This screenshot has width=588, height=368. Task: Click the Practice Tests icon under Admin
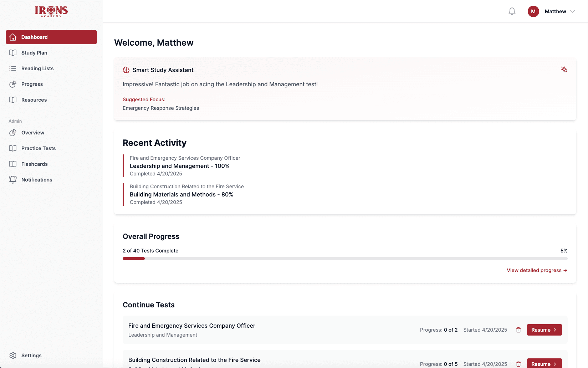click(x=13, y=148)
